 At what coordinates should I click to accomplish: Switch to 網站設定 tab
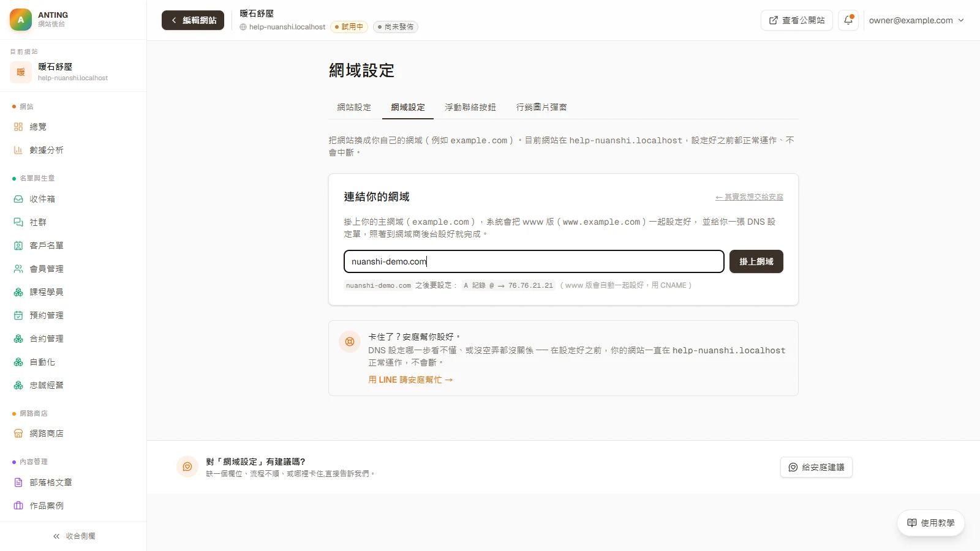(354, 107)
